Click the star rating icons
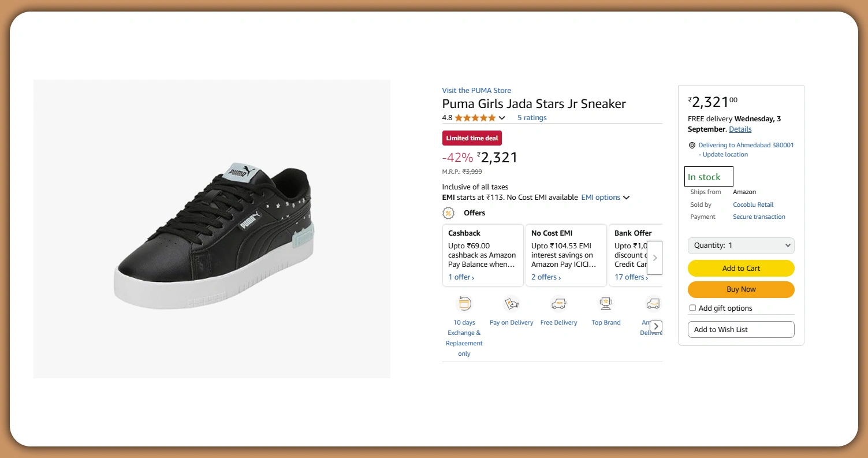868x458 pixels. (475, 118)
